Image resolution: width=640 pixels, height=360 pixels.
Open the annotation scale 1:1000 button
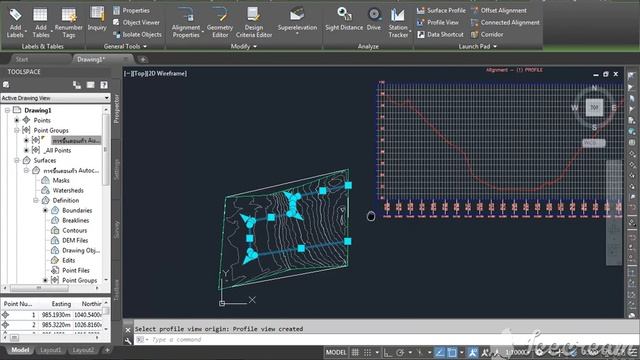(x=517, y=352)
